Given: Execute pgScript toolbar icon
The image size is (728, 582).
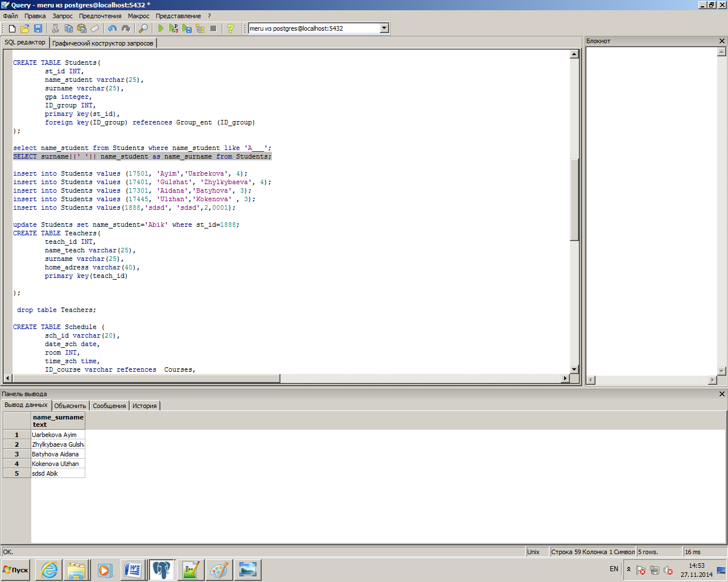Looking at the screenshot, I should tap(174, 28).
